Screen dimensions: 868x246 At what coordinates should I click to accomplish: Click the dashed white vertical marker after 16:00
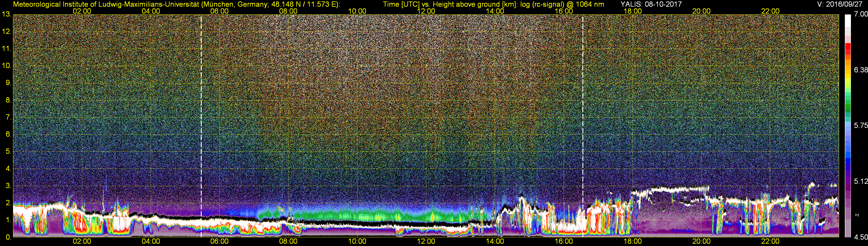(583, 126)
